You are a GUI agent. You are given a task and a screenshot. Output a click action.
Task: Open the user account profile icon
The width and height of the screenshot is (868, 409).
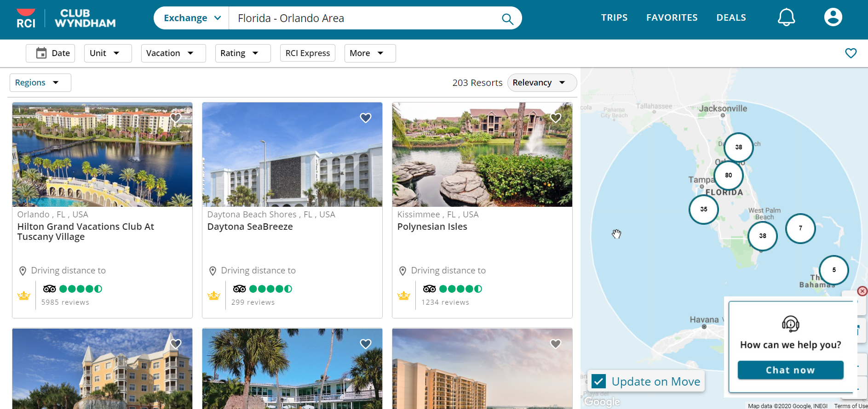(833, 17)
